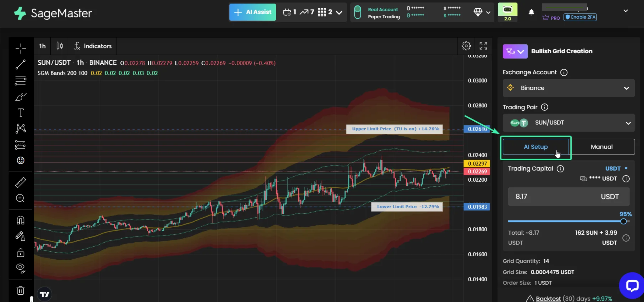Activate the zoom in tool
644x302 pixels.
coord(20,198)
